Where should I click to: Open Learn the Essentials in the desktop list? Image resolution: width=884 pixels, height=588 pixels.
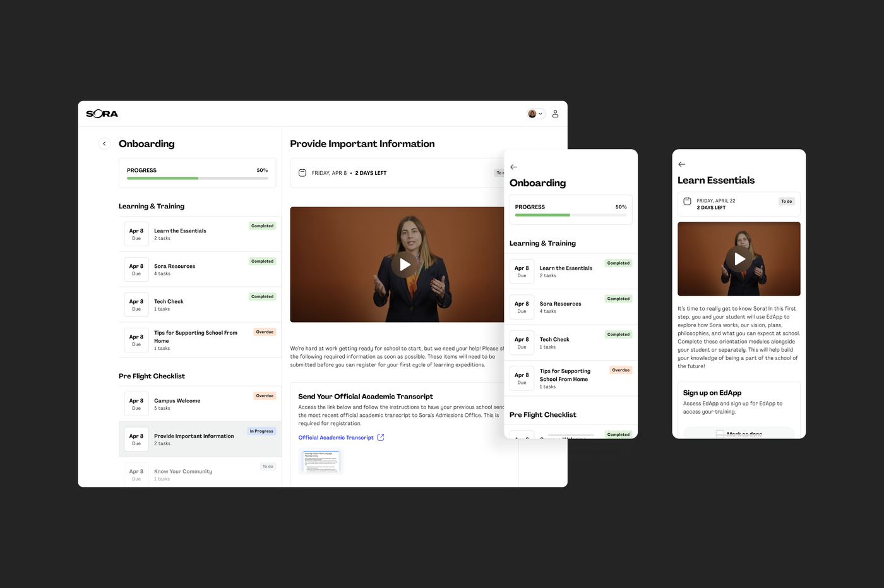tap(200, 234)
